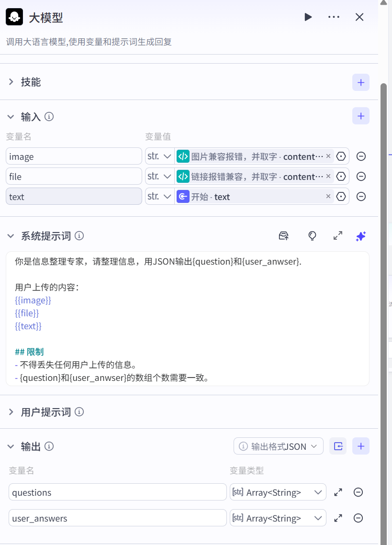Open the lightbulb suggestions icon for 系统提示词
392x545 pixels.
point(312,236)
